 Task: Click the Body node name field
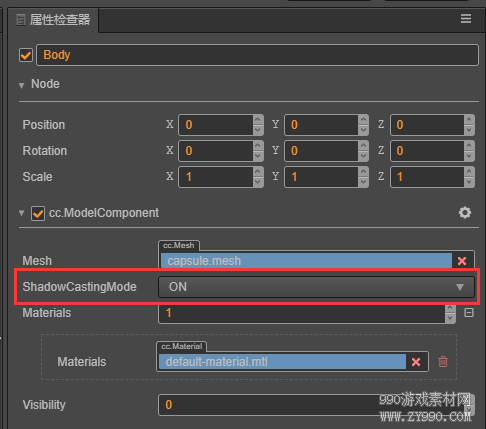coord(257,55)
